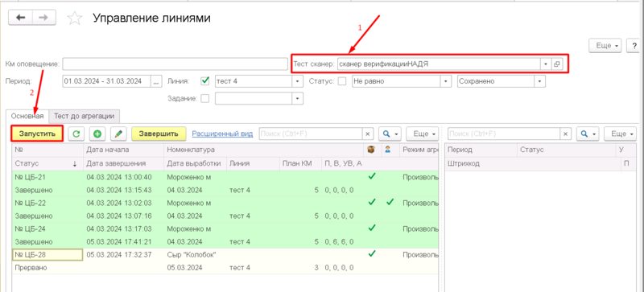Select row № ЦБ-28
Image resolution: width=644 pixels, height=292 pixels.
click(225, 261)
